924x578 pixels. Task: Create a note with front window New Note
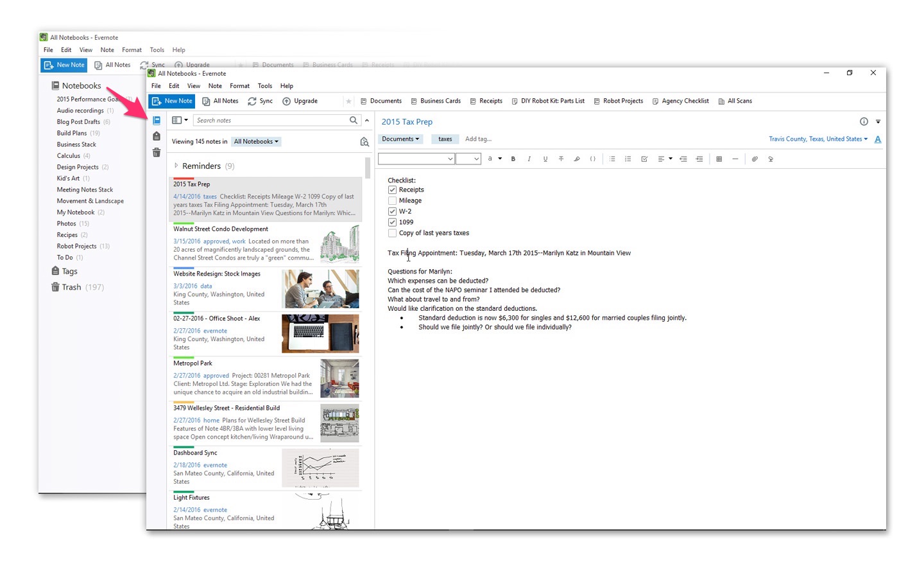point(171,101)
